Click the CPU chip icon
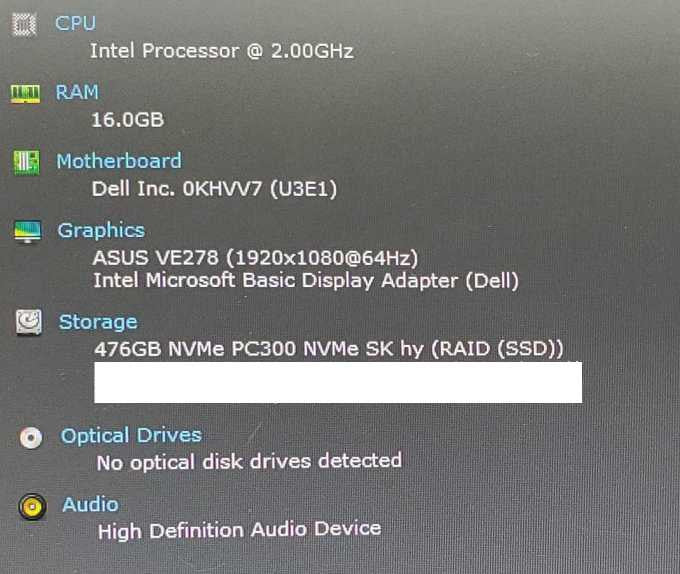The width and height of the screenshot is (680, 574). click(x=24, y=24)
